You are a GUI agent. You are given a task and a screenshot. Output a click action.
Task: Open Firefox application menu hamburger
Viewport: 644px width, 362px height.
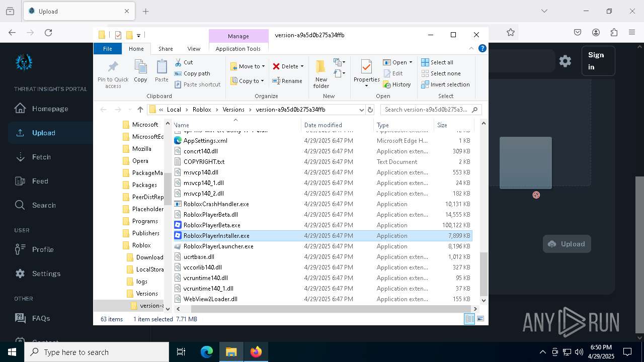pyautogui.click(x=632, y=32)
